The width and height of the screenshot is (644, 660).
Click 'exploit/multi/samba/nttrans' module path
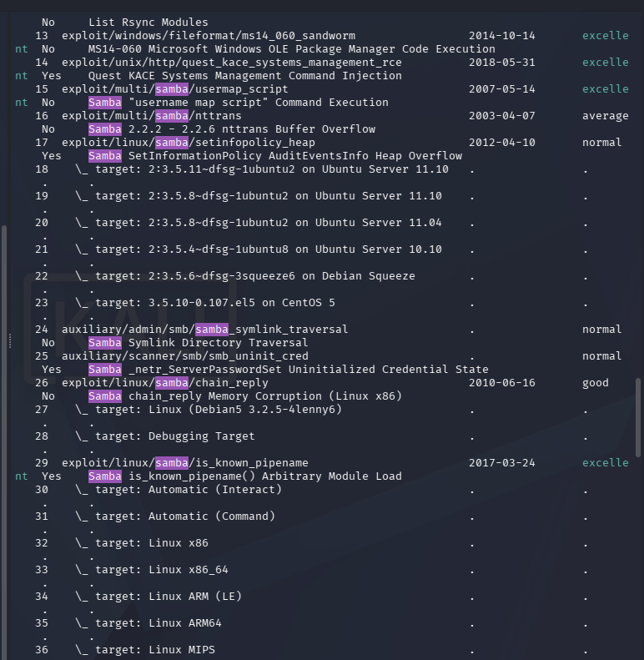coord(152,116)
